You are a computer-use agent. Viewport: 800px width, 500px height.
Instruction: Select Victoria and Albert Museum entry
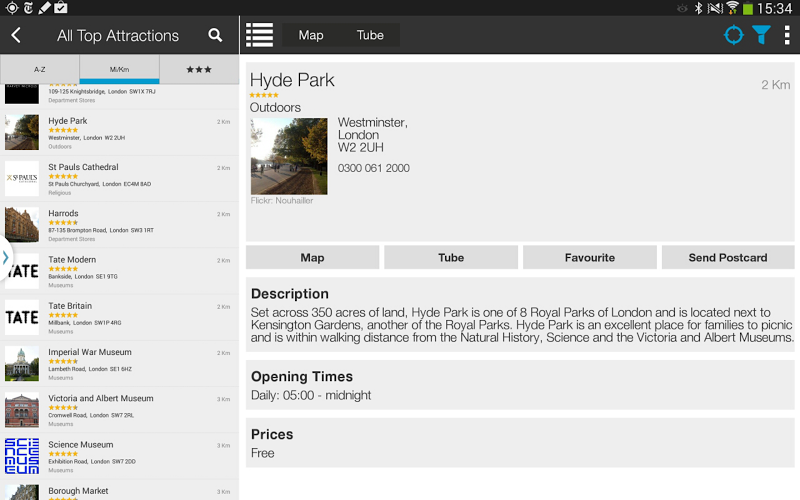[119, 410]
